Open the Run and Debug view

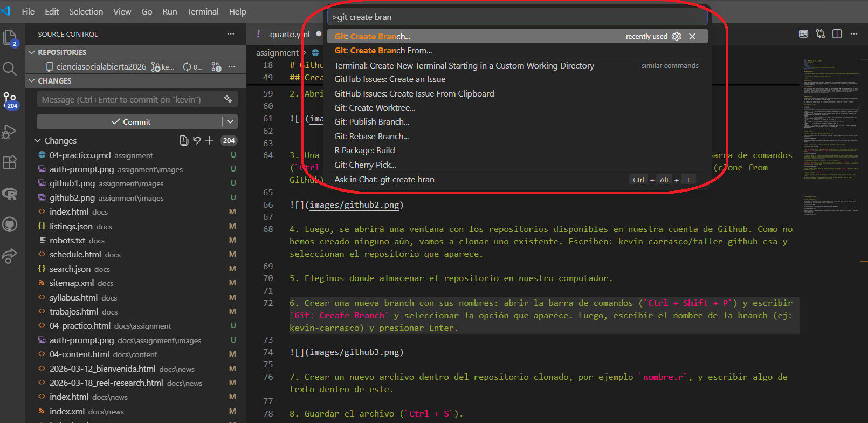[x=10, y=132]
